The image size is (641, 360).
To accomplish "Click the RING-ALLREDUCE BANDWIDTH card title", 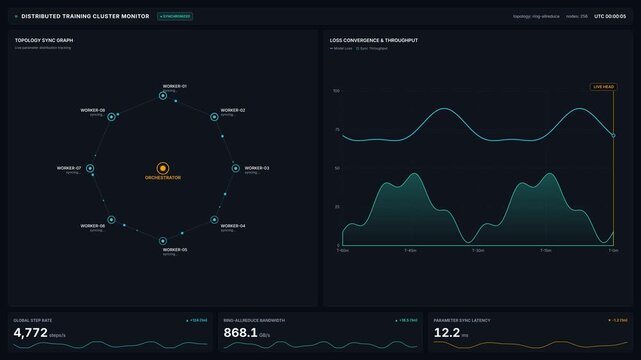I will pyautogui.click(x=254, y=320).
